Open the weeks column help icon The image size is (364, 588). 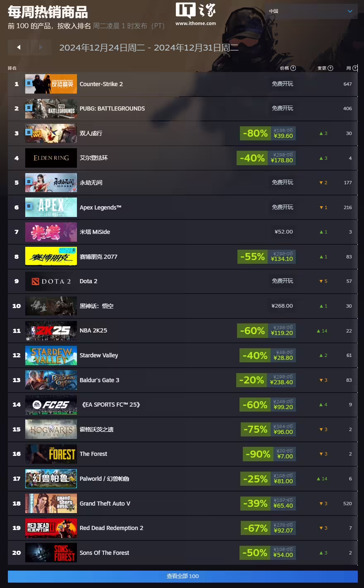click(x=355, y=68)
